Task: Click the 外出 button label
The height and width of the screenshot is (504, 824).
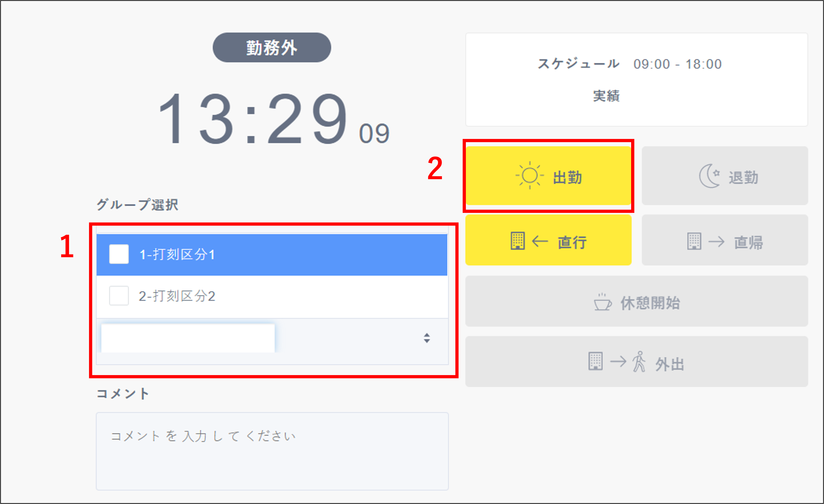Action: (670, 364)
